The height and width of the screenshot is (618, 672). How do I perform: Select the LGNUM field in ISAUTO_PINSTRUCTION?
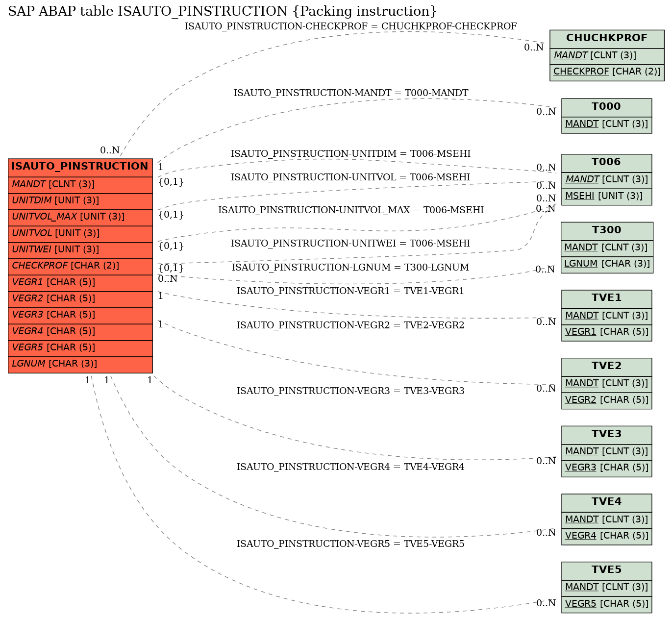[x=80, y=364]
